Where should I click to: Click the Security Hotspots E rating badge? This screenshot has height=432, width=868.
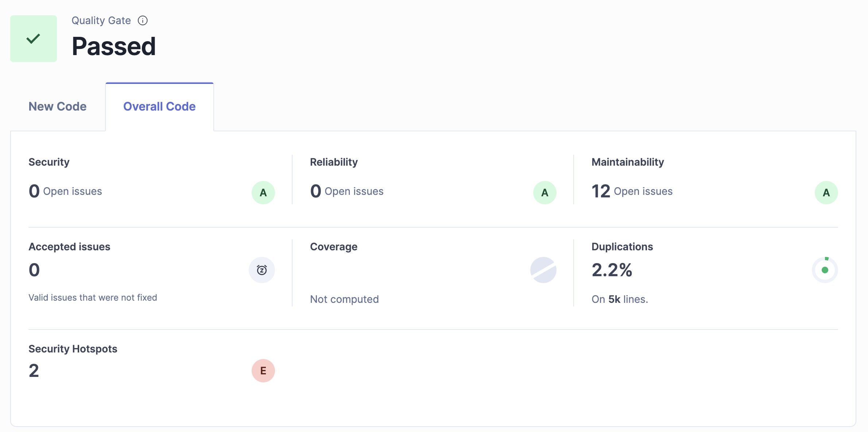click(x=263, y=371)
